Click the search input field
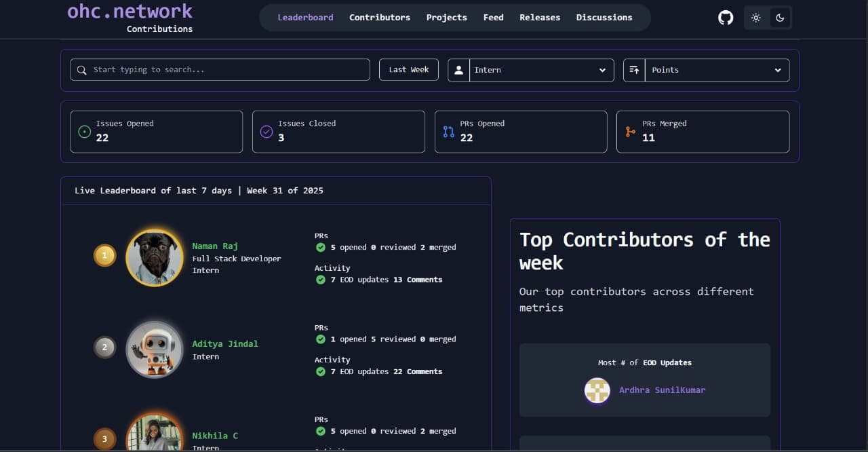Image resolution: width=868 pixels, height=452 pixels. (x=220, y=69)
